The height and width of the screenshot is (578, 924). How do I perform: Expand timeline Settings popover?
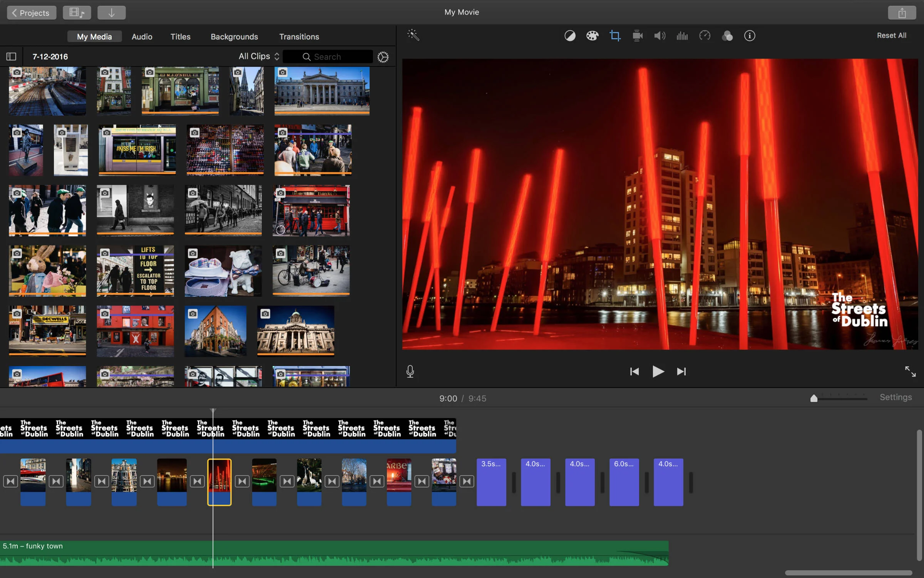click(896, 397)
